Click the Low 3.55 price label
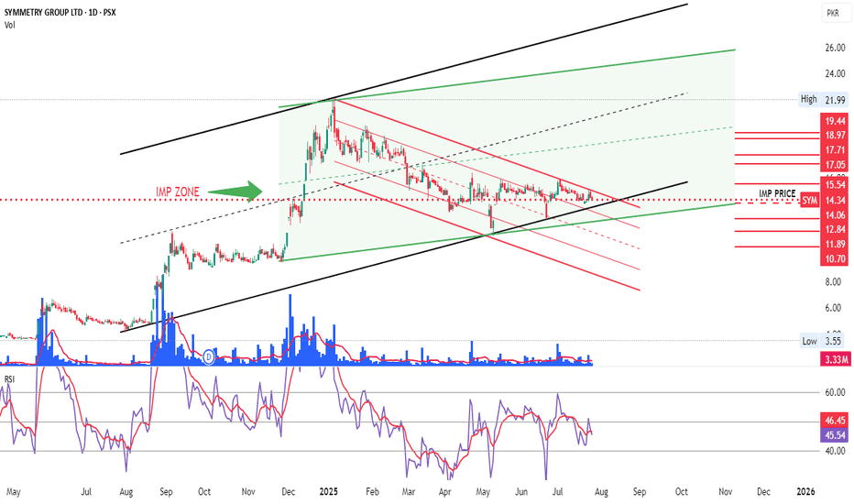 point(823,341)
